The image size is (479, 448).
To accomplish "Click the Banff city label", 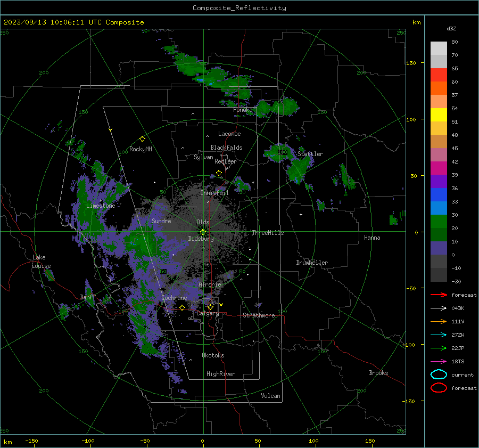I will (x=88, y=297).
